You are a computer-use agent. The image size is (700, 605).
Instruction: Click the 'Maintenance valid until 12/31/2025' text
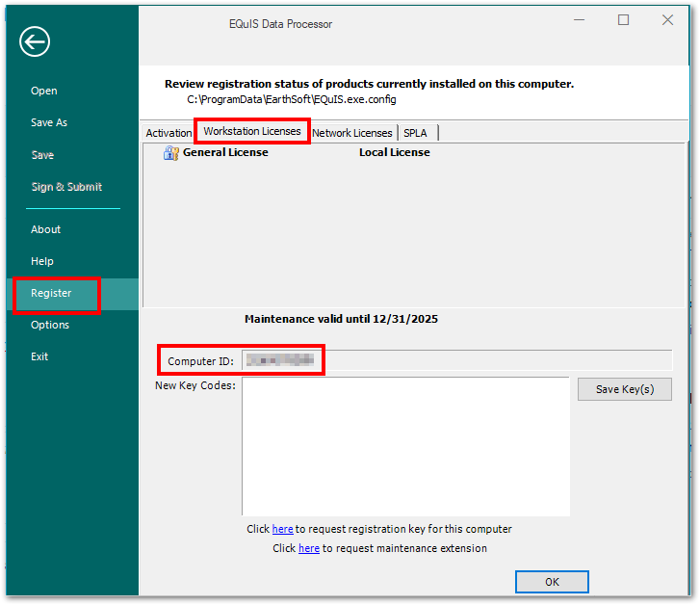(341, 319)
